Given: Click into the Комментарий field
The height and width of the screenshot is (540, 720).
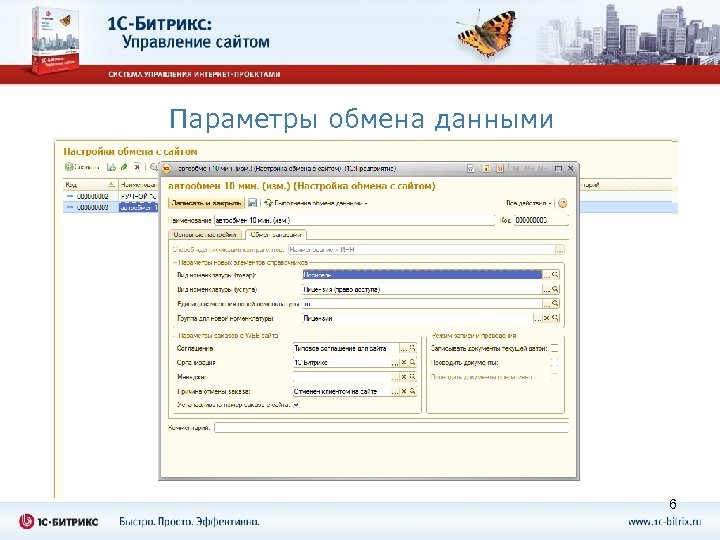Looking at the screenshot, I should [x=391, y=428].
